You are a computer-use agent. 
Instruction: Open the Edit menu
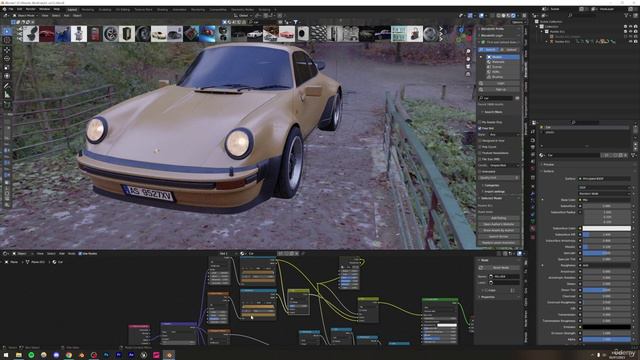pyautogui.click(x=19, y=9)
